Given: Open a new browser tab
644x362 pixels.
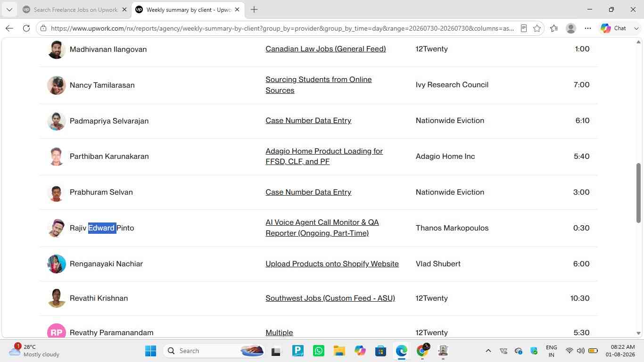Looking at the screenshot, I should 254,9.
